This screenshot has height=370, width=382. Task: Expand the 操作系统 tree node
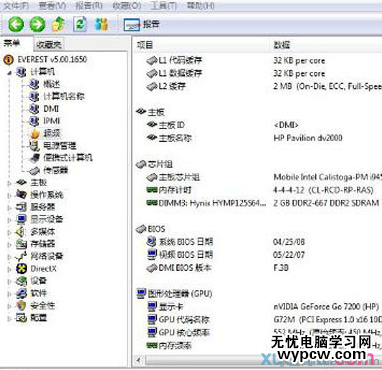tap(9, 195)
